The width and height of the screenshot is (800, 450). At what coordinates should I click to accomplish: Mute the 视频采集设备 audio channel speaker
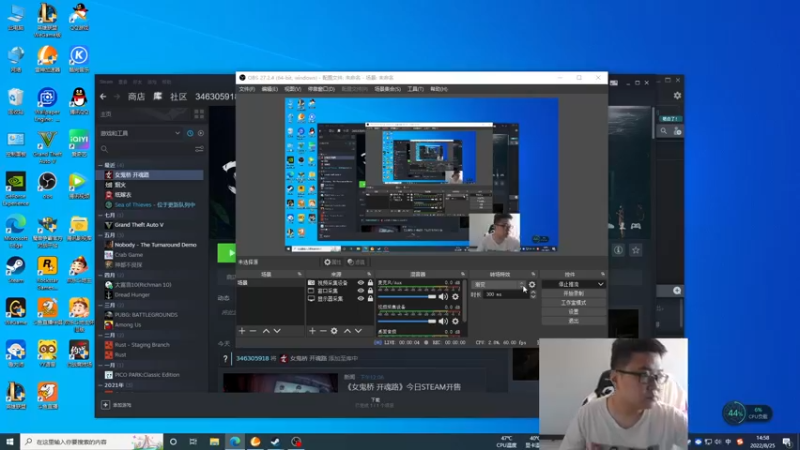pyautogui.click(x=443, y=321)
